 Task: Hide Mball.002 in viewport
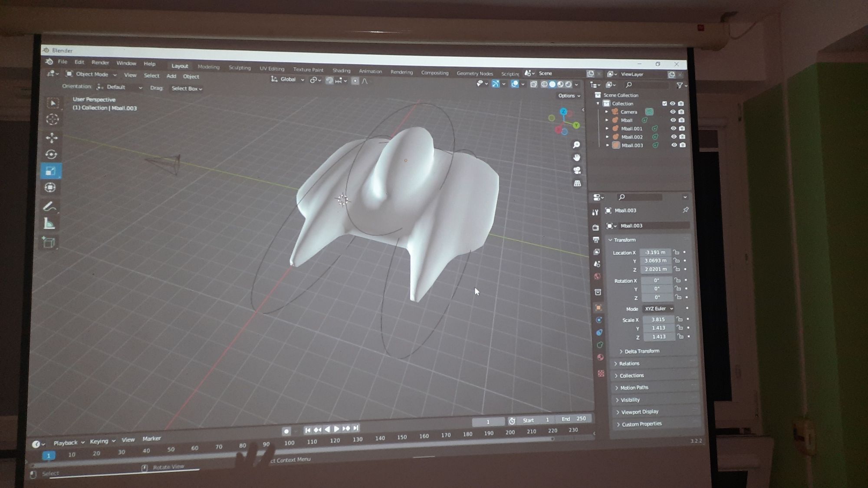point(674,137)
